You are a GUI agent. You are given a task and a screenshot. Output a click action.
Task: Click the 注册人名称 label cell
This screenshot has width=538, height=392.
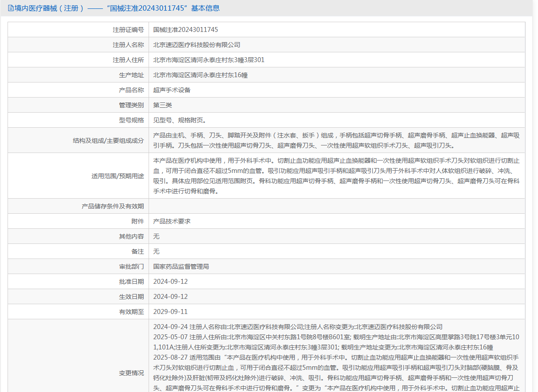coord(78,45)
